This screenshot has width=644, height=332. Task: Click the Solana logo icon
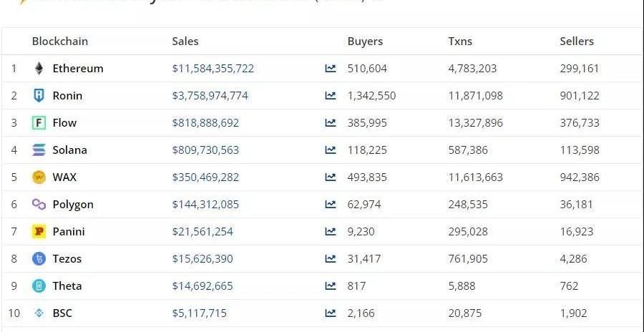click(x=39, y=150)
